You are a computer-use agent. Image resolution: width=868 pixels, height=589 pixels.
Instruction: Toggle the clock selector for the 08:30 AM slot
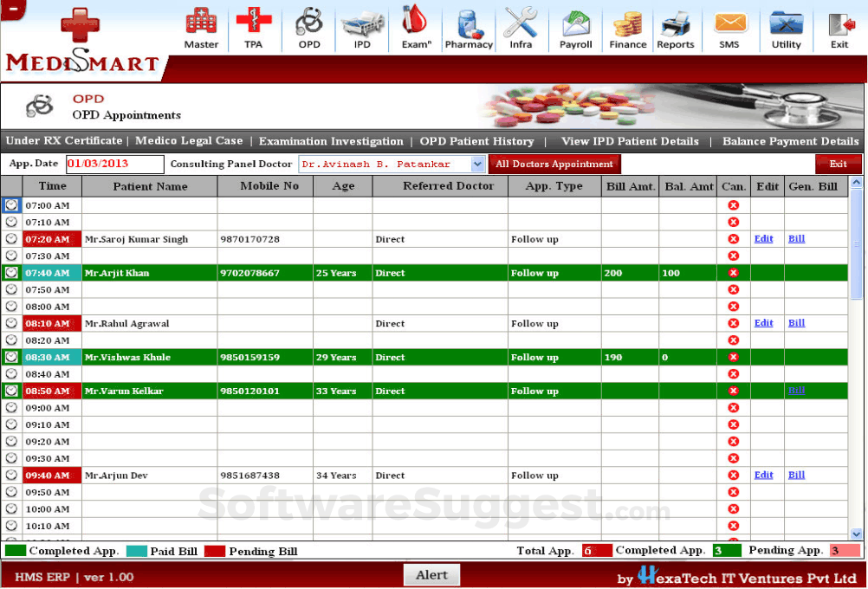pyautogui.click(x=11, y=357)
